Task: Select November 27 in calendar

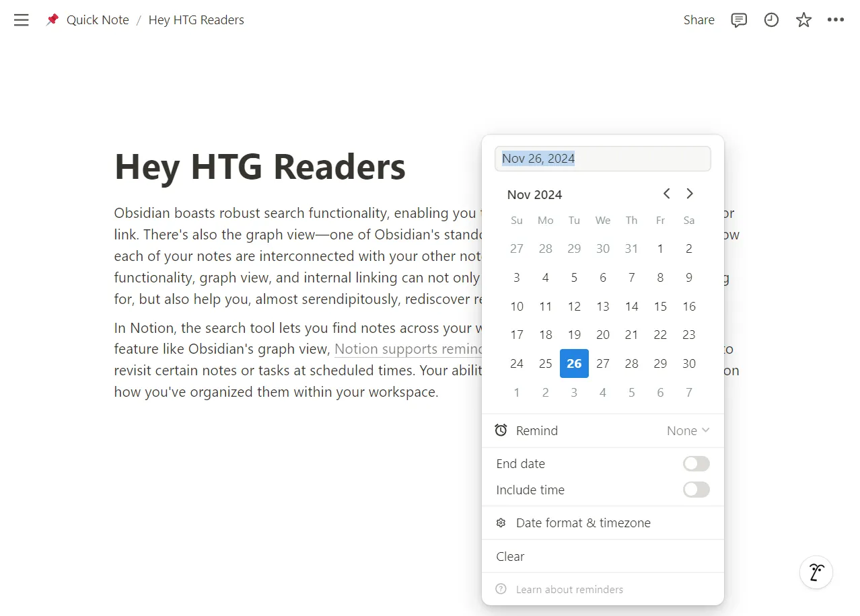Action: click(x=603, y=363)
